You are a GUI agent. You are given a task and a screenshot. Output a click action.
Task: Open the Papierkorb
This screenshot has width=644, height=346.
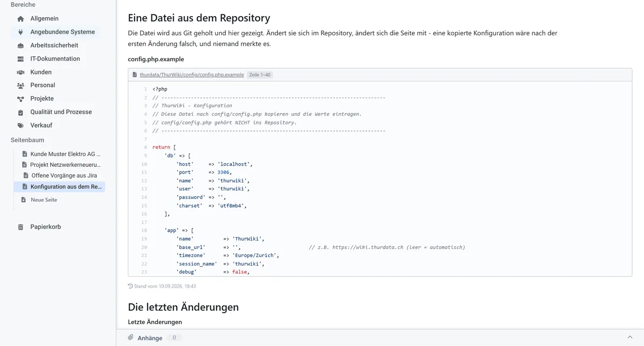click(x=46, y=227)
